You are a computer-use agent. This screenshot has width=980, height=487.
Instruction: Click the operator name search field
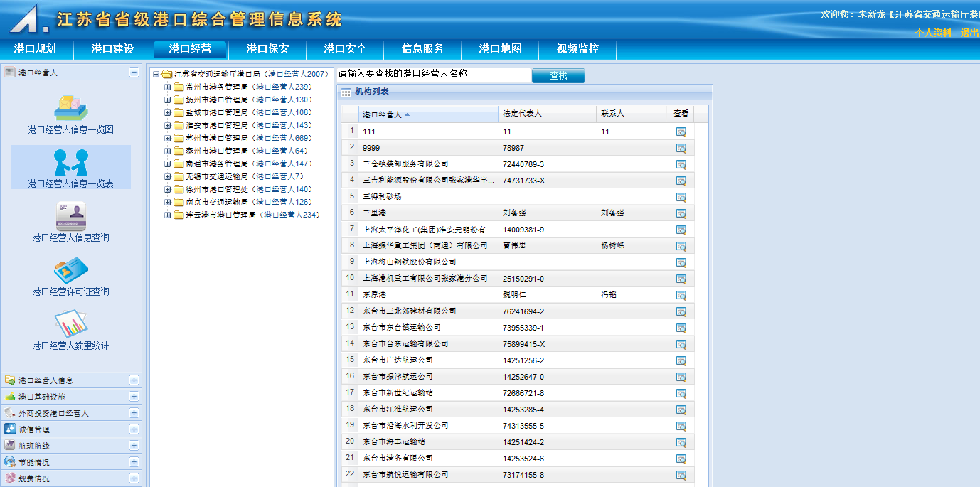[434, 74]
